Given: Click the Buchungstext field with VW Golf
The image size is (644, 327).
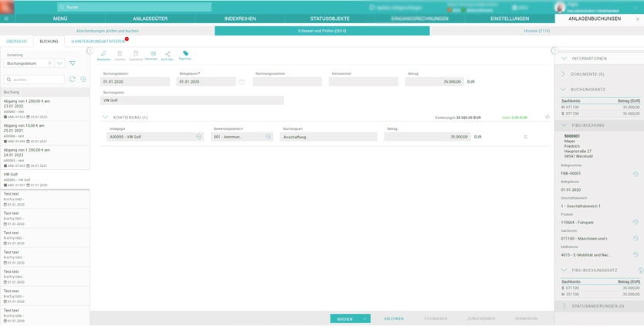Looking at the screenshot, I should [x=192, y=100].
